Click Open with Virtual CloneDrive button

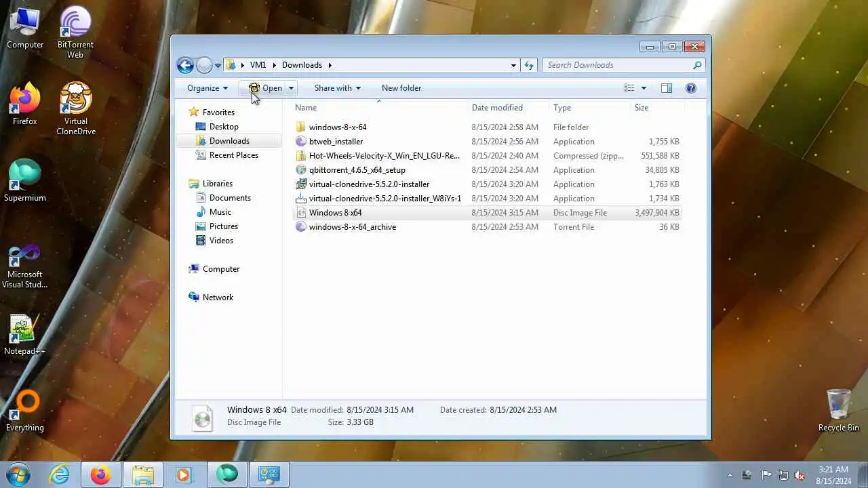(265, 88)
